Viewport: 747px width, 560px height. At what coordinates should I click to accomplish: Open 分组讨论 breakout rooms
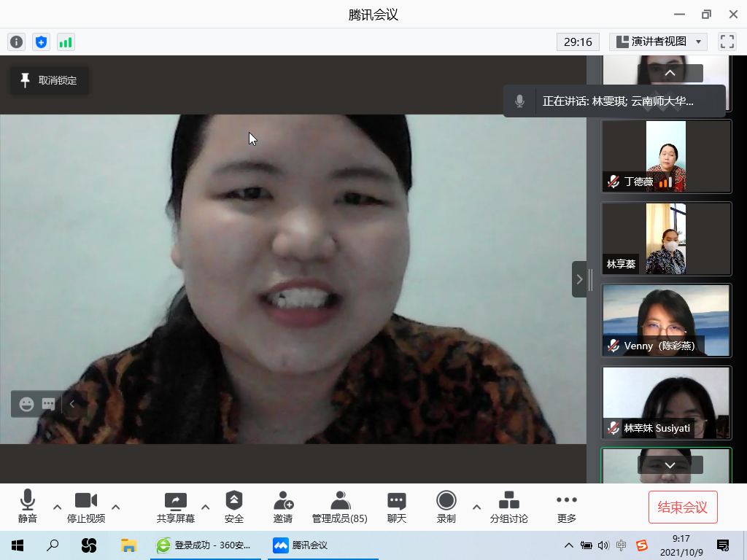pos(508,507)
